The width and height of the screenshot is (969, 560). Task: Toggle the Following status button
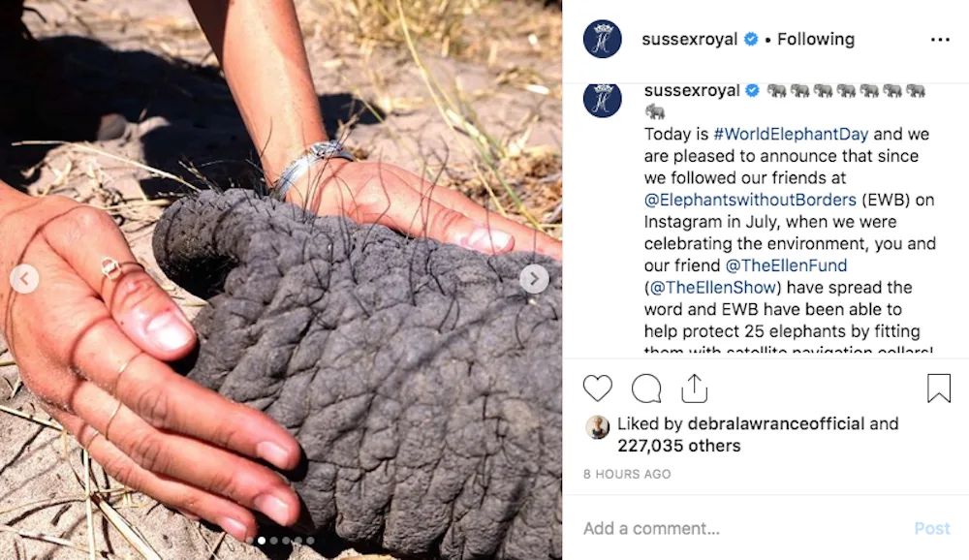click(x=816, y=39)
